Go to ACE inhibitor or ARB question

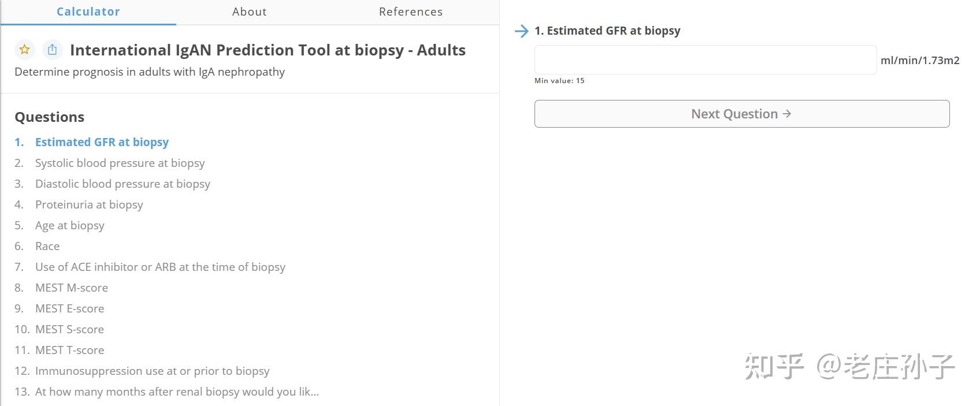pos(160,267)
